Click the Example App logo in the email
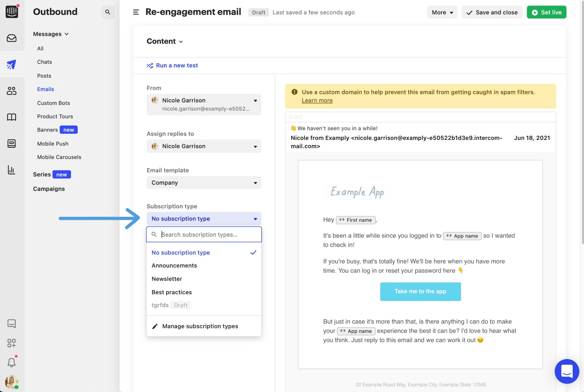Viewport: 584px width, 392px height. (x=357, y=192)
